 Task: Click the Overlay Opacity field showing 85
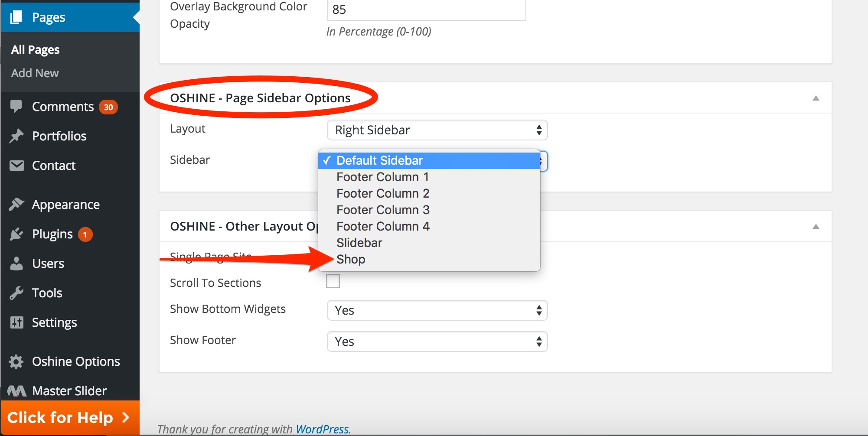(427, 10)
